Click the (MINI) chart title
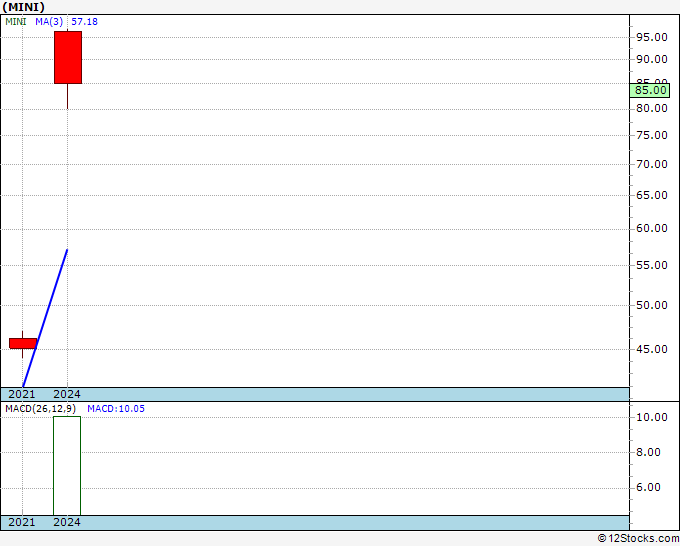This screenshot has width=680, height=546. tap(23, 7)
